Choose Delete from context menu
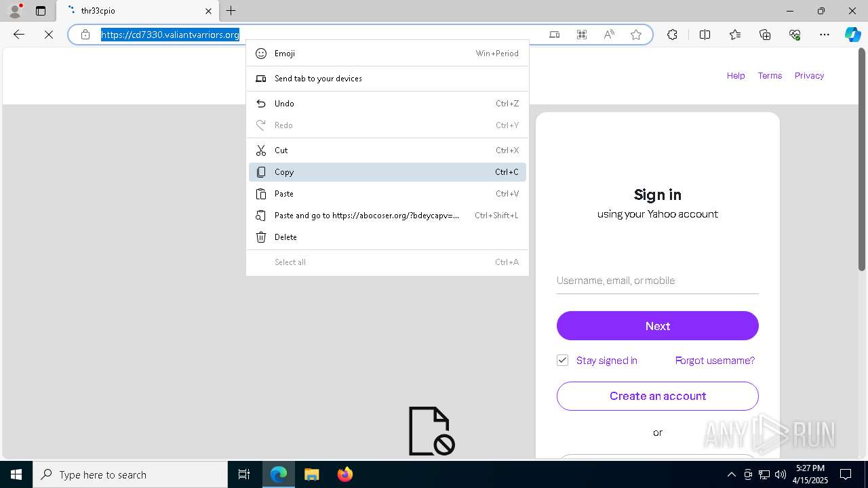The height and width of the screenshot is (488, 868). tap(387, 237)
